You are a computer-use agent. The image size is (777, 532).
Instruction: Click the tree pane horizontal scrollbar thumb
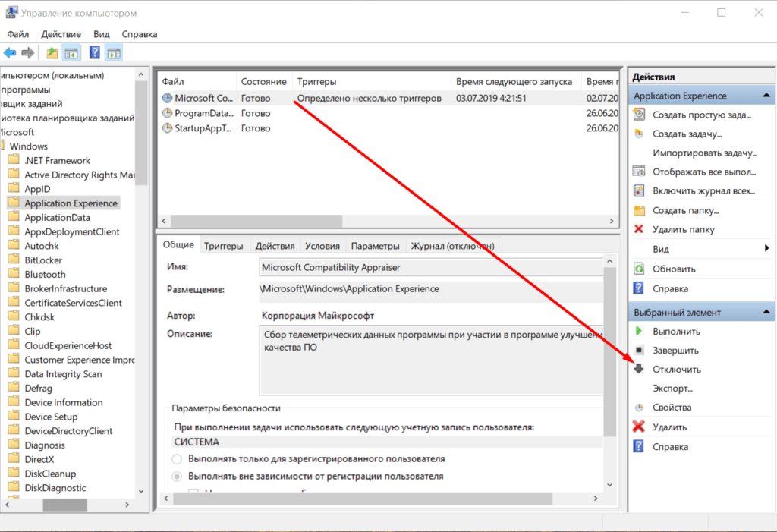pos(65,505)
